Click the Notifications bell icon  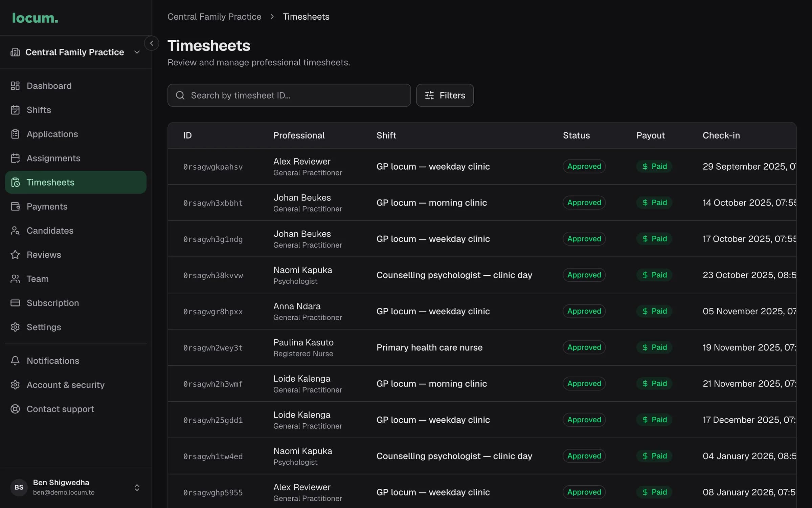15,361
